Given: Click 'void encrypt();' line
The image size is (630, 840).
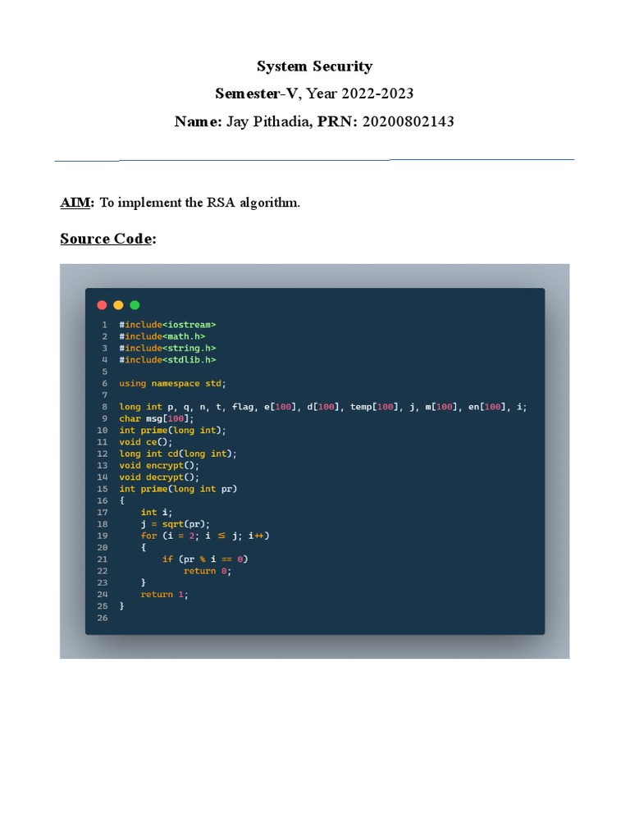Looking at the screenshot, I should 159,466.
